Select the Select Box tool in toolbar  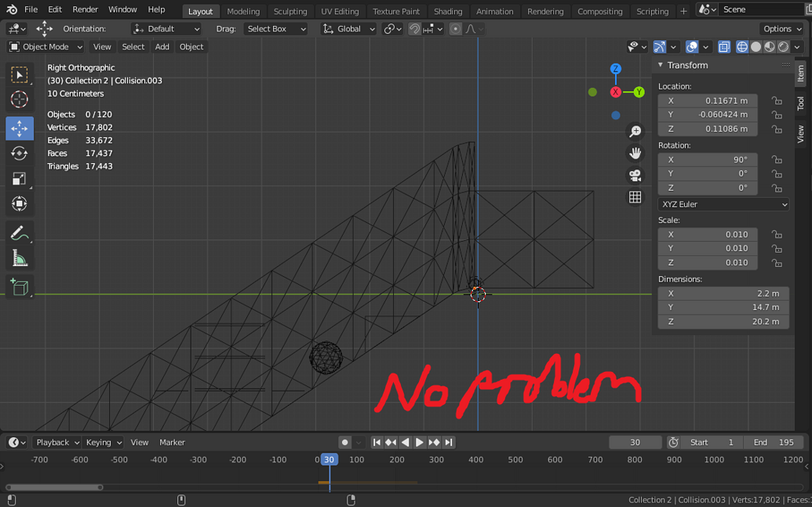click(x=20, y=75)
